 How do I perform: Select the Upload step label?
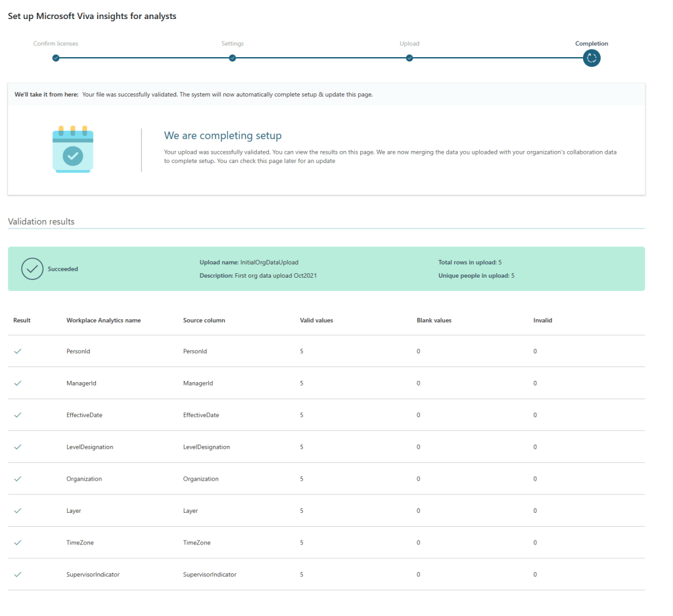coord(409,44)
